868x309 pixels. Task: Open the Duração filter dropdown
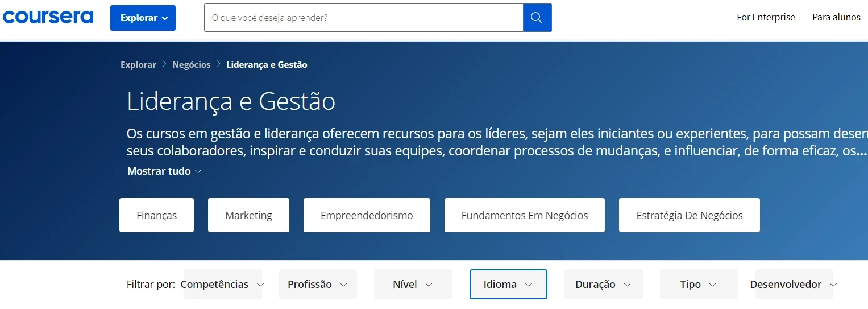point(604,285)
